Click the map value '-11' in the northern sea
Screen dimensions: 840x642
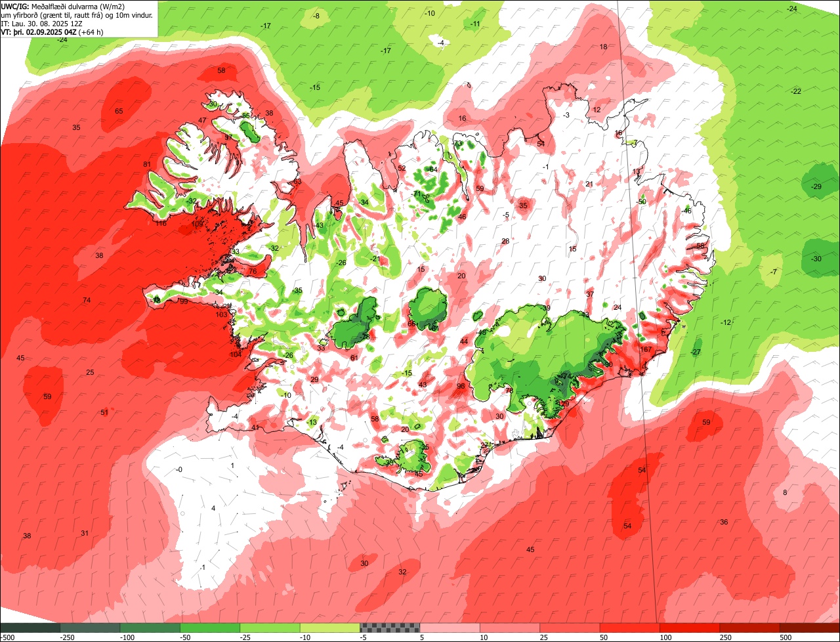(475, 24)
